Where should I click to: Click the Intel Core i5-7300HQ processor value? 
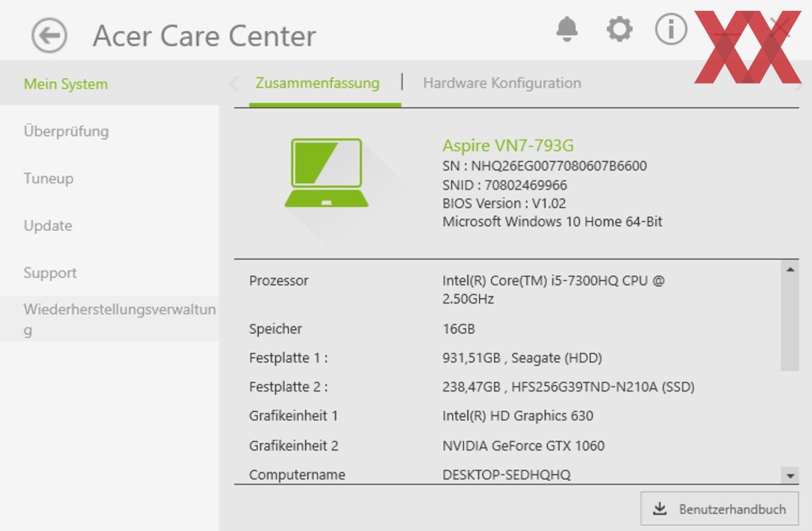click(553, 289)
